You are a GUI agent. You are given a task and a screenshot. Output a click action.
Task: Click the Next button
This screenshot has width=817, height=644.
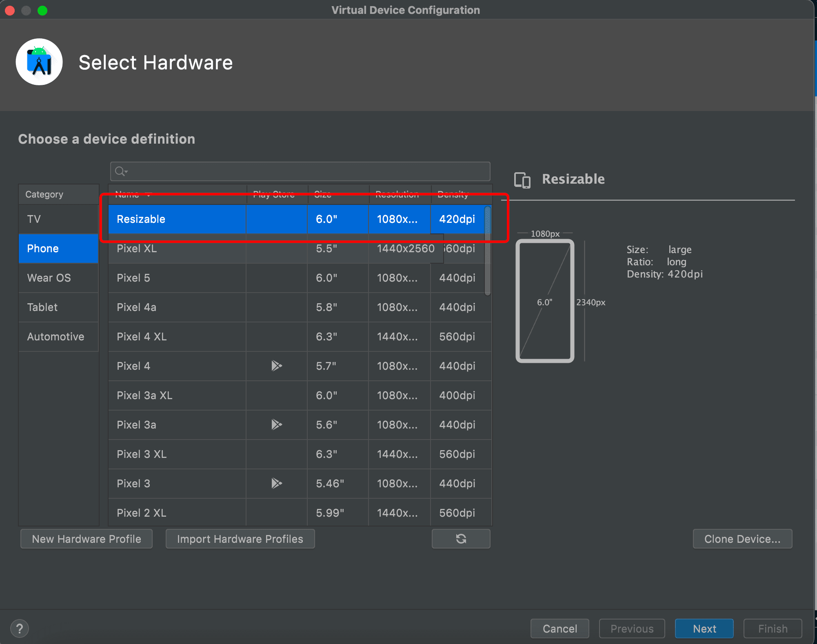704,628
